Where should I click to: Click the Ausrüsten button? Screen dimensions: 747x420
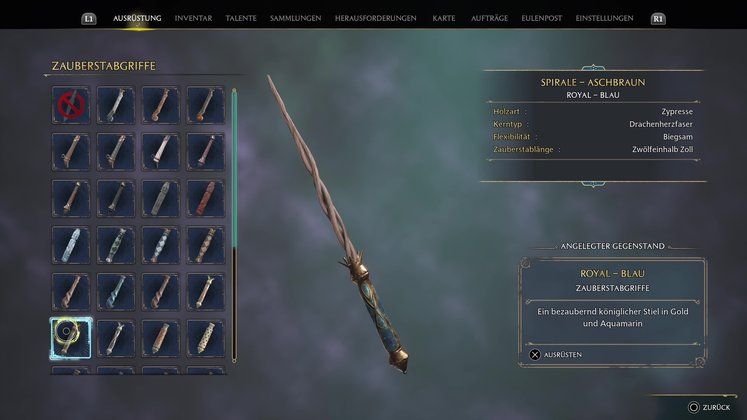coord(555,355)
